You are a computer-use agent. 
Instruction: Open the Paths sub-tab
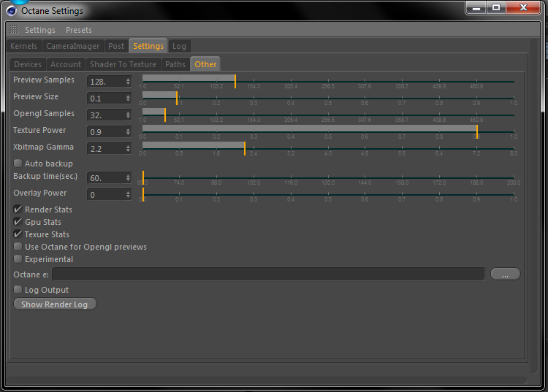175,64
